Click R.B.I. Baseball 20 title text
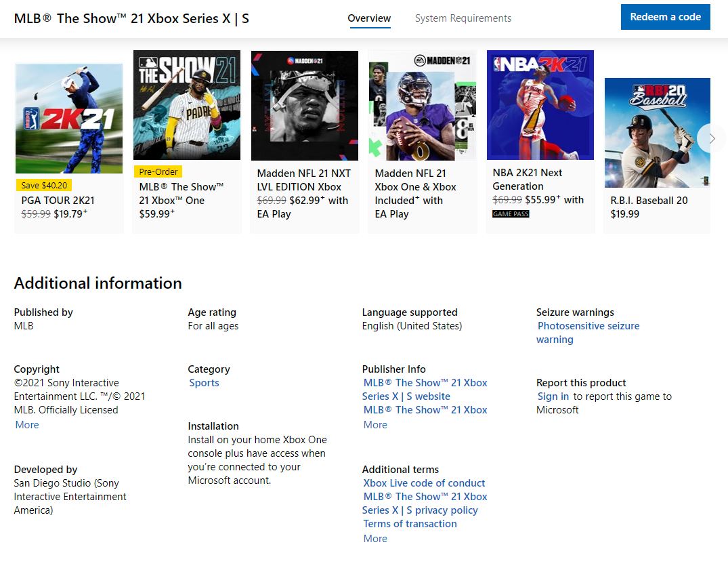The image size is (728, 574). [649, 201]
